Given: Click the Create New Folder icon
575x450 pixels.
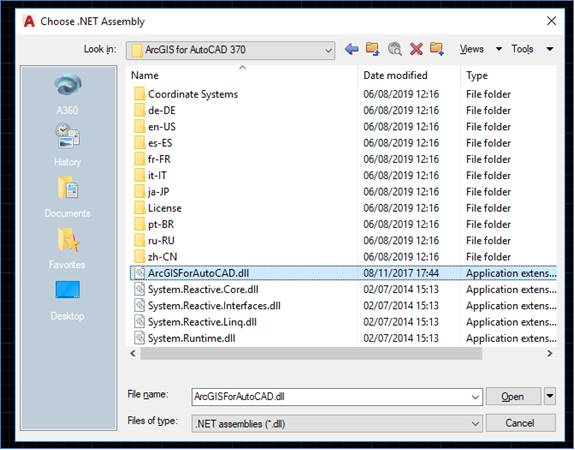Looking at the screenshot, I should point(437,49).
